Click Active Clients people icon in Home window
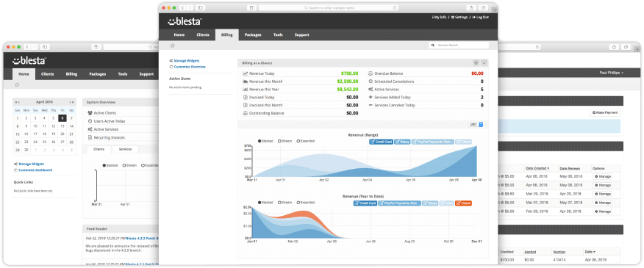This screenshot has height=268, width=644. [90, 113]
